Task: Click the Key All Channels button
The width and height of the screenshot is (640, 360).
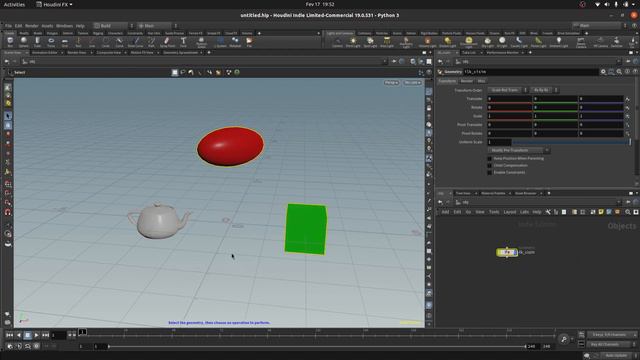Action: pos(611,344)
